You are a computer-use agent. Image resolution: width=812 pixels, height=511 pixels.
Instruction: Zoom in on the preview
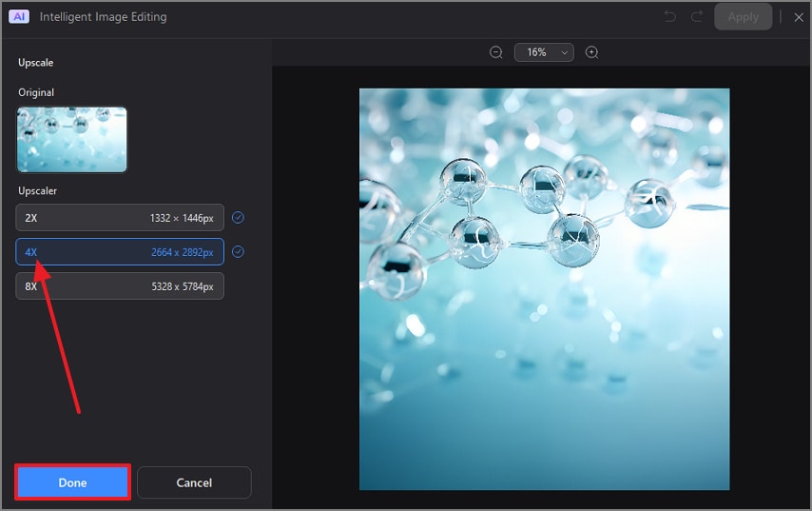pyautogui.click(x=592, y=52)
